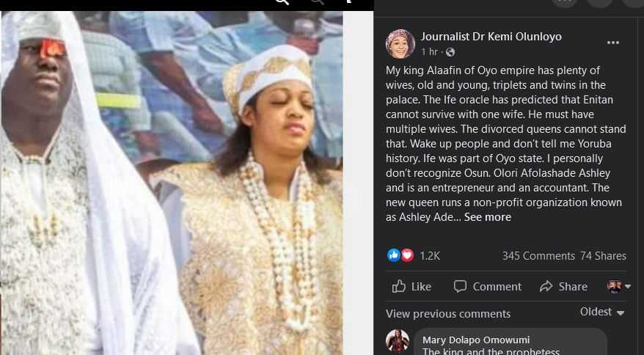Image resolution: width=644 pixels, height=355 pixels.
Task: Load View previous comments
Action: [448, 314]
